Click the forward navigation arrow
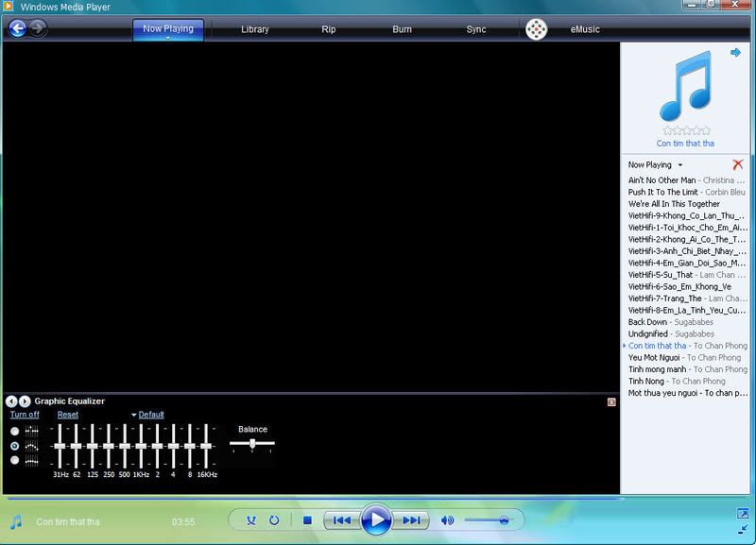 pyautogui.click(x=38, y=28)
